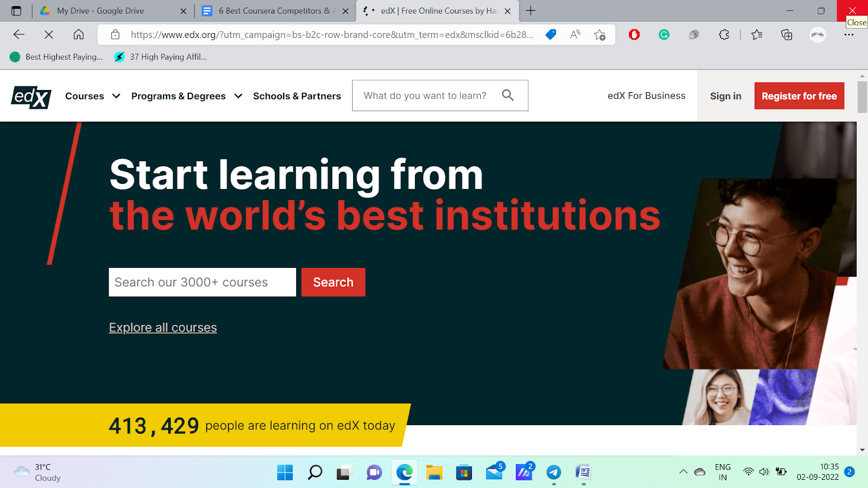The height and width of the screenshot is (488, 868).
Task: Open the Mail app from taskbar
Action: 494,472
